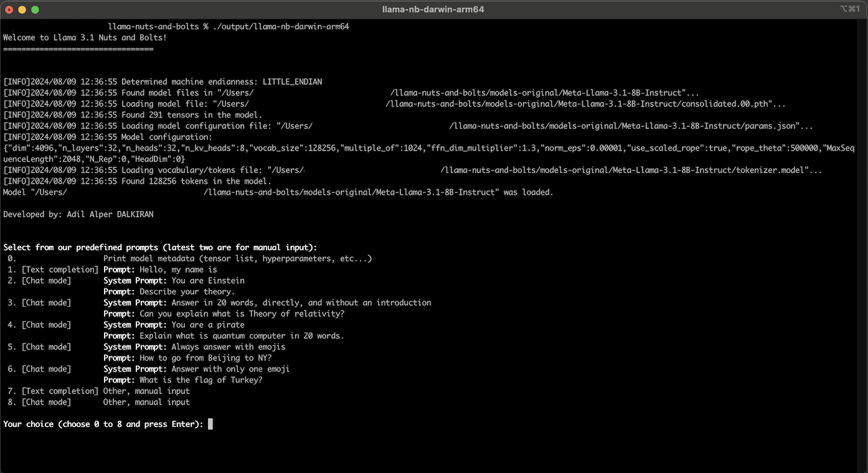
Task: Click prompt 'Explain what is quantum computer in 20 words.'
Action: (242, 335)
